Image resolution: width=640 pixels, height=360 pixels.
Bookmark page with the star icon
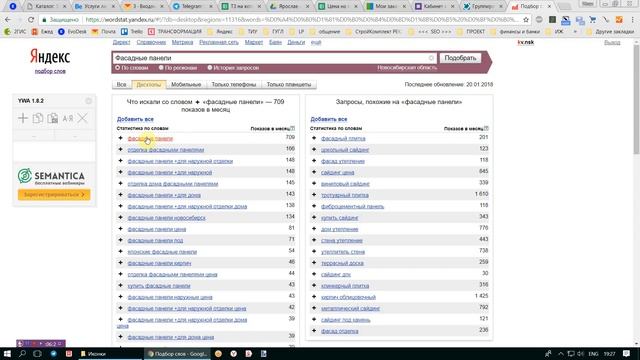click(526, 19)
